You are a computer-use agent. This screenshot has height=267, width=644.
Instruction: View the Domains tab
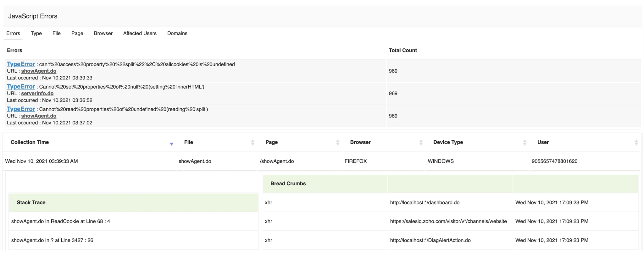[x=177, y=33]
